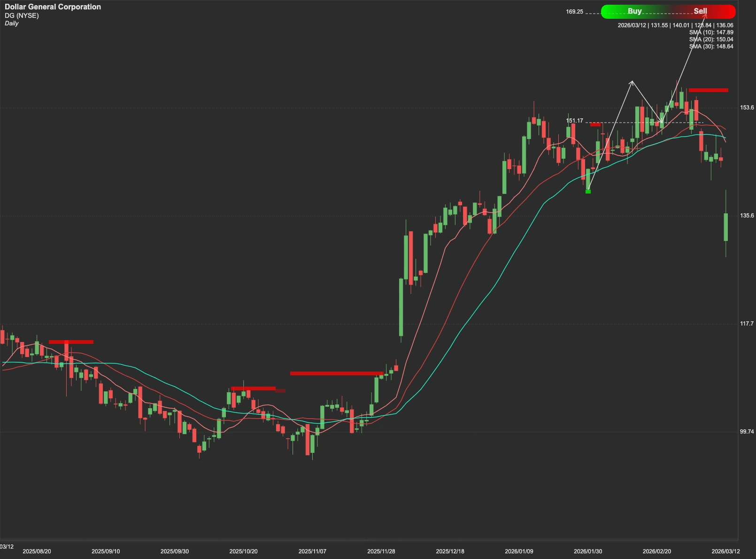Click the latest green candle dated 2026/03/12
Viewport: 756px width, 559px height.
(726, 227)
